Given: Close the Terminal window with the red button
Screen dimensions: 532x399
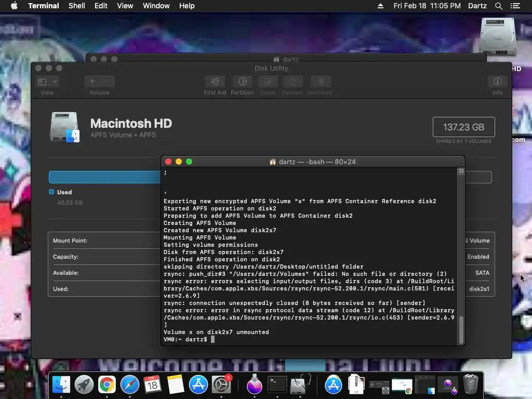Looking at the screenshot, I should click(x=168, y=162).
